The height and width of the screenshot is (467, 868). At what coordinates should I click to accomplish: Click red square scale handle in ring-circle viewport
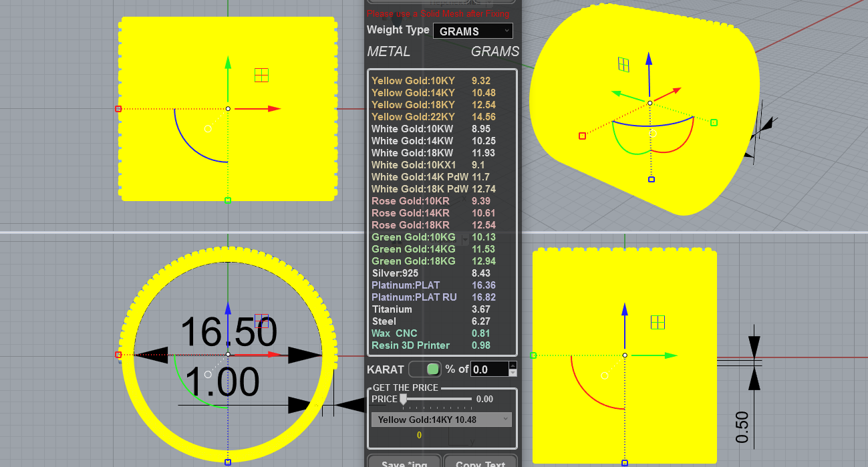tap(118, 354)
